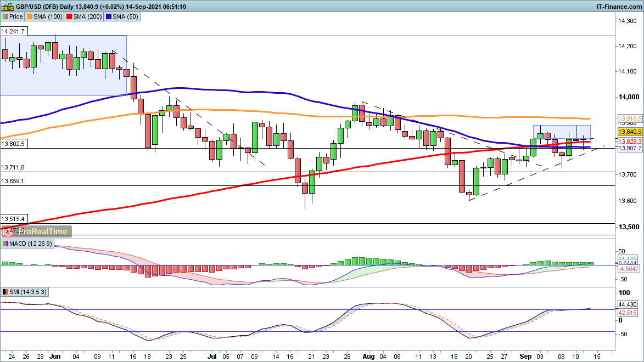Select the Price legend candle icon

tap(6, 16)
